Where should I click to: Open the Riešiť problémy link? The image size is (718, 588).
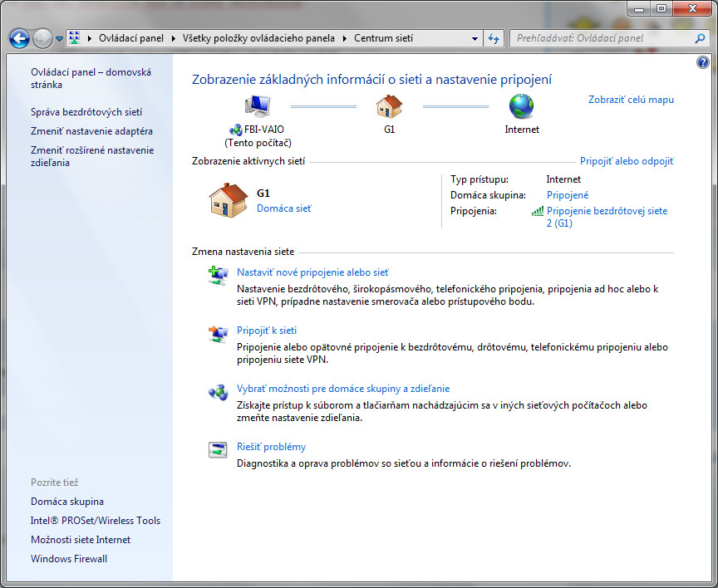click(x=271, y=447)
